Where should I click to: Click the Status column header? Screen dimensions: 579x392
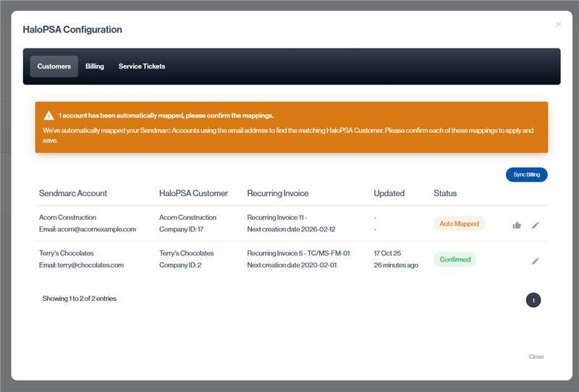445,193
